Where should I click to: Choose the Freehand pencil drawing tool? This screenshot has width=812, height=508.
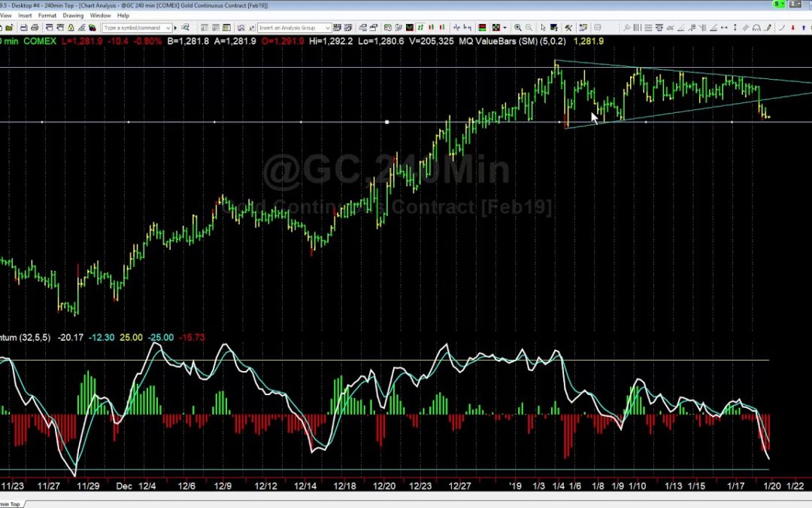[x=769, y=28]
